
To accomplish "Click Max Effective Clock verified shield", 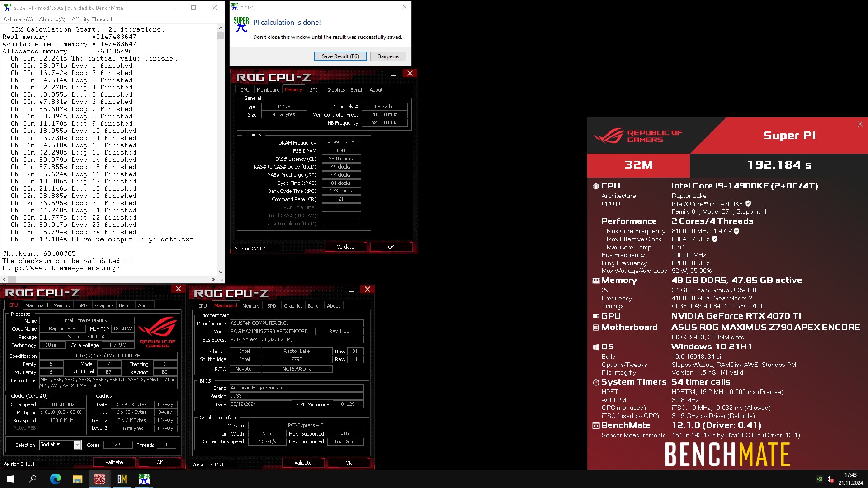I will pyautogui.click(x=715, y=239).
